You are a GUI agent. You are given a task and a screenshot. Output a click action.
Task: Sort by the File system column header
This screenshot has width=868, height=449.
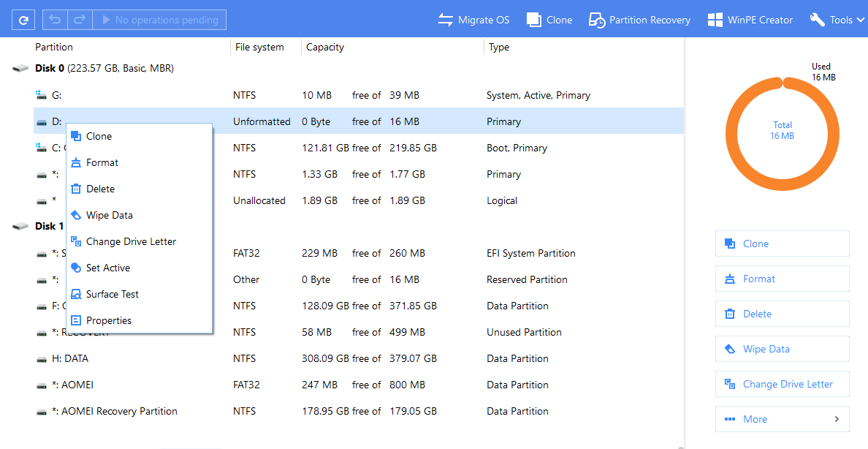[x=259, y=47]
